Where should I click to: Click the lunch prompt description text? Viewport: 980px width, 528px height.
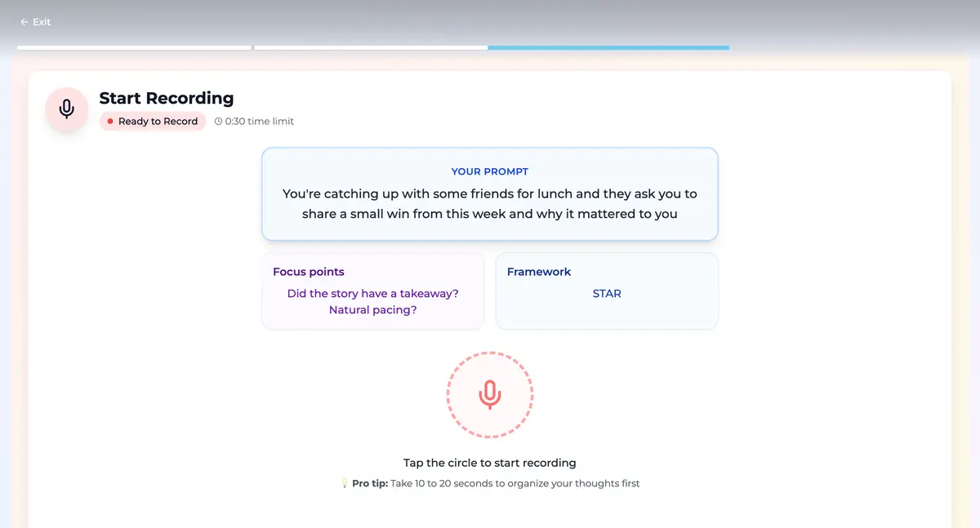click(x=490, y=204)
